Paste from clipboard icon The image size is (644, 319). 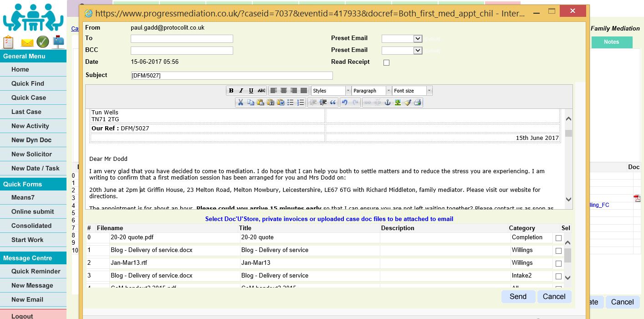261,103
